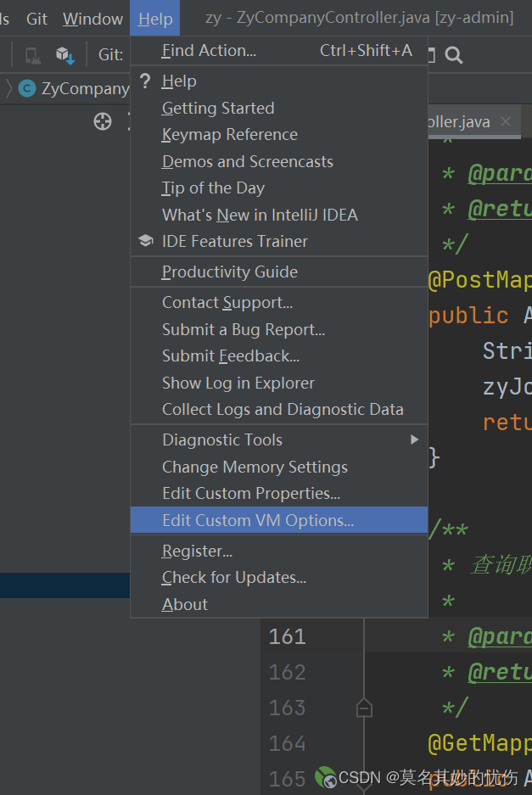532x795 pixels.
Task: Click line number 161 in gutter
Action: click(x=287, y=637)
